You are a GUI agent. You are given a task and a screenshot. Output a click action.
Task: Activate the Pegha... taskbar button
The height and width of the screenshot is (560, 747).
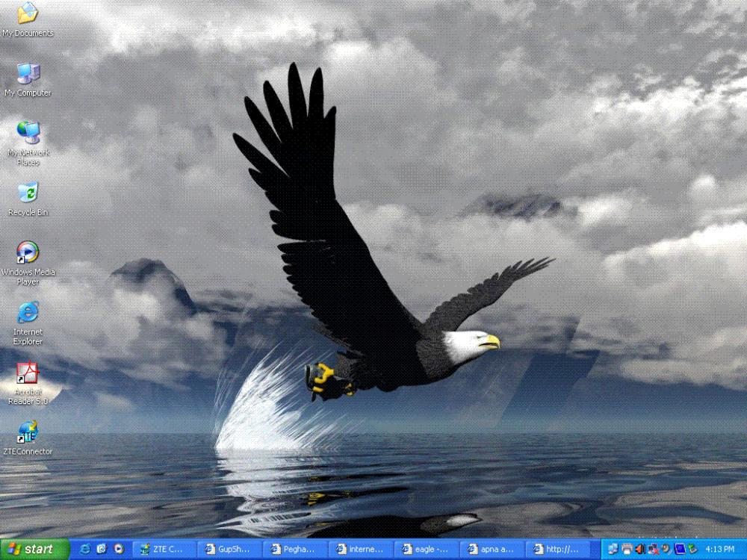click(x=295, y=550)
